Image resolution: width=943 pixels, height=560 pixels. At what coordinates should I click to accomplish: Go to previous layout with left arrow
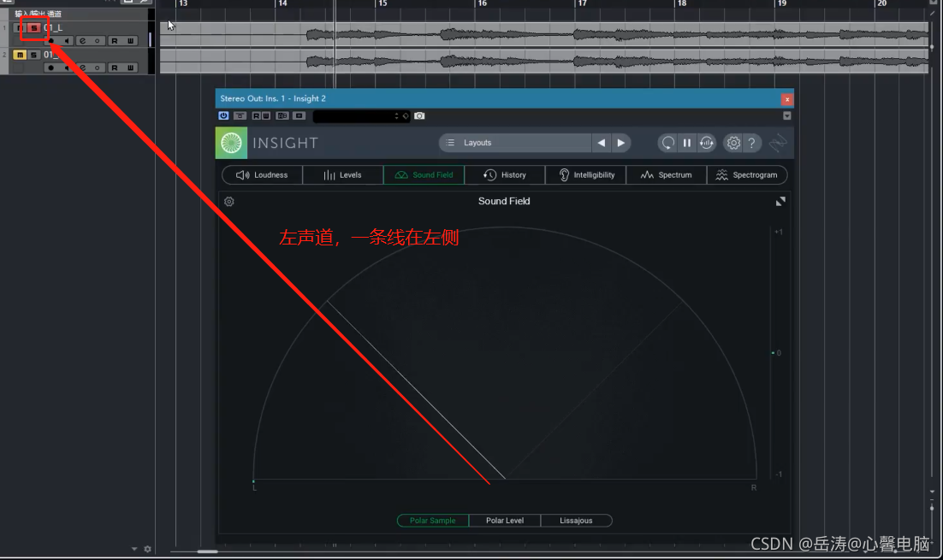click(x=602, y=143)
